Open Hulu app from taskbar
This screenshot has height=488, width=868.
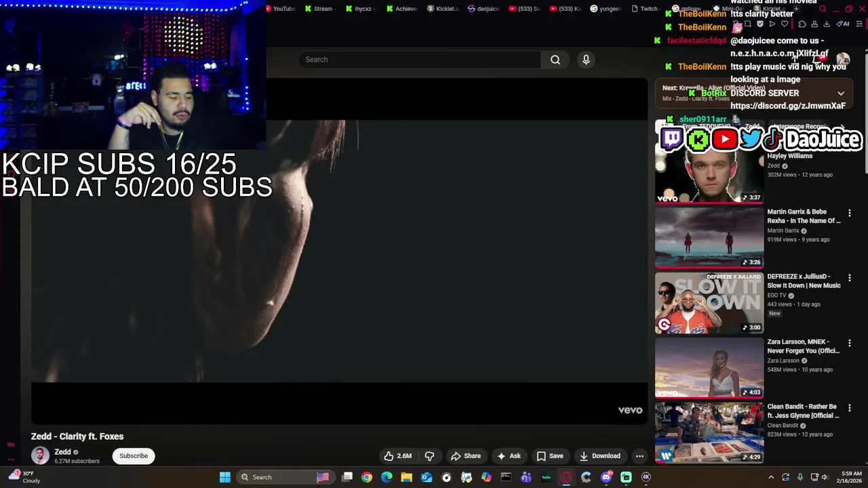pos(546,477)
